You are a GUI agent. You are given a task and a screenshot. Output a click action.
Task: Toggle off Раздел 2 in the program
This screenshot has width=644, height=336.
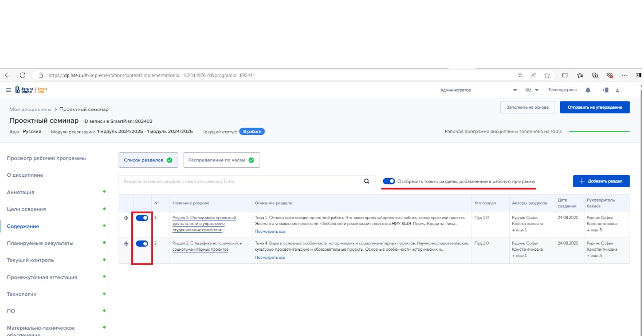pos(142,244)
